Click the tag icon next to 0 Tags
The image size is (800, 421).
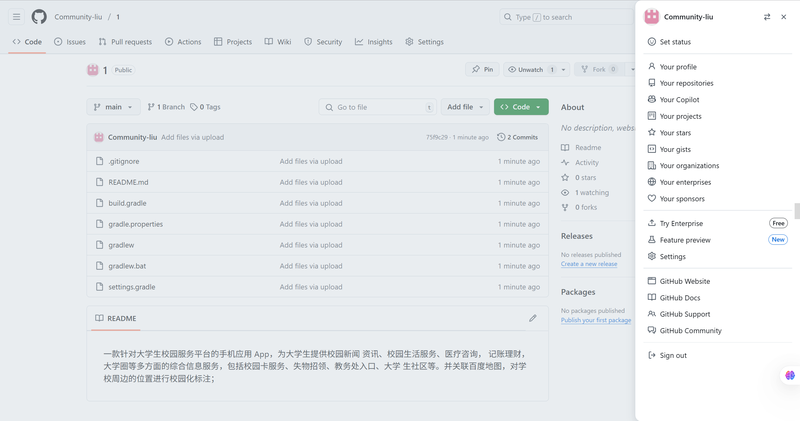[x=194, y=107]
